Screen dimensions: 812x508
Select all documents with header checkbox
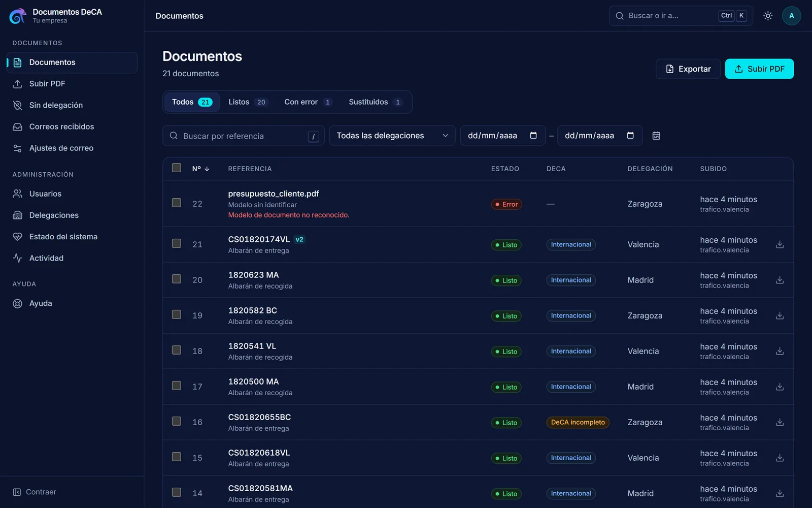click(x=177, y=168)
